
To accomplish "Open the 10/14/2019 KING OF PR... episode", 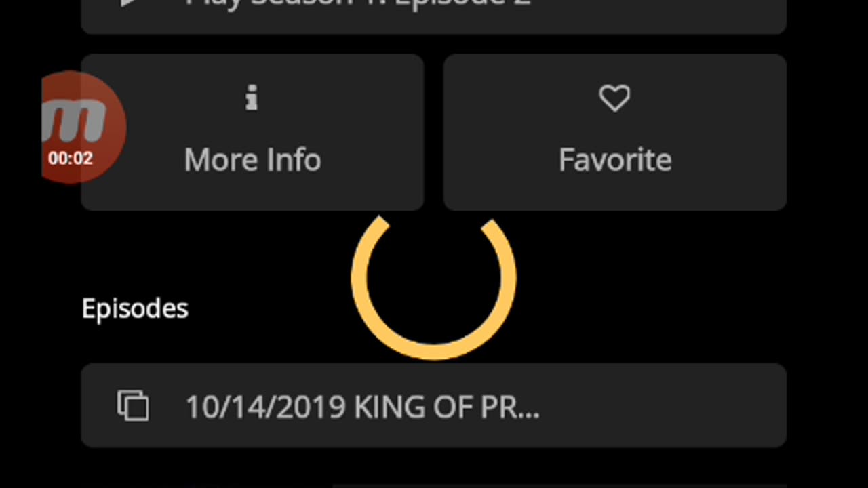I will click(434, 405).
